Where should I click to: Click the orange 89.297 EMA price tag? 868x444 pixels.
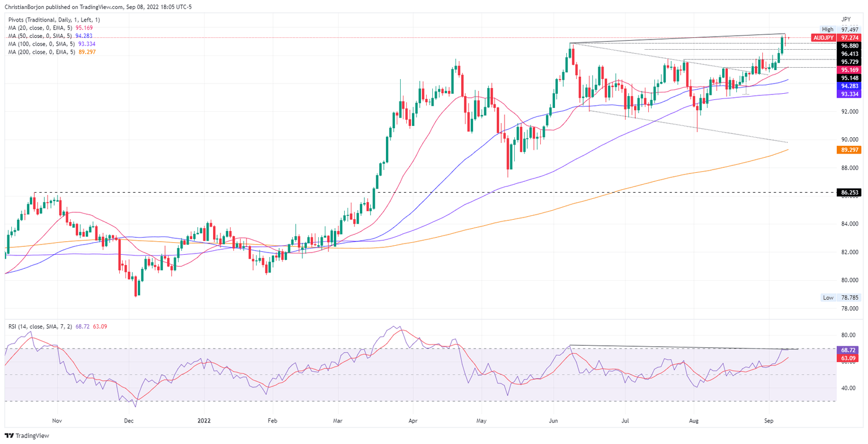[850, 150]
